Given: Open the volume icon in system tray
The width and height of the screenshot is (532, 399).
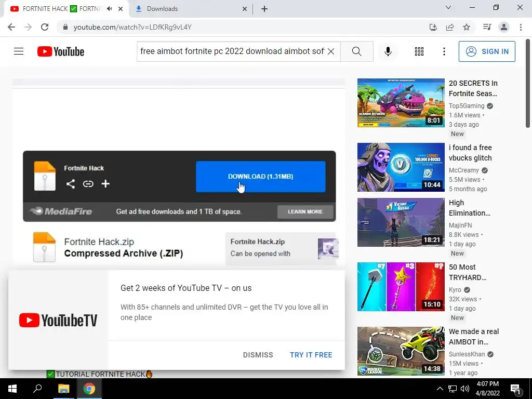Looking at the screenshot, I should [465, 389].
